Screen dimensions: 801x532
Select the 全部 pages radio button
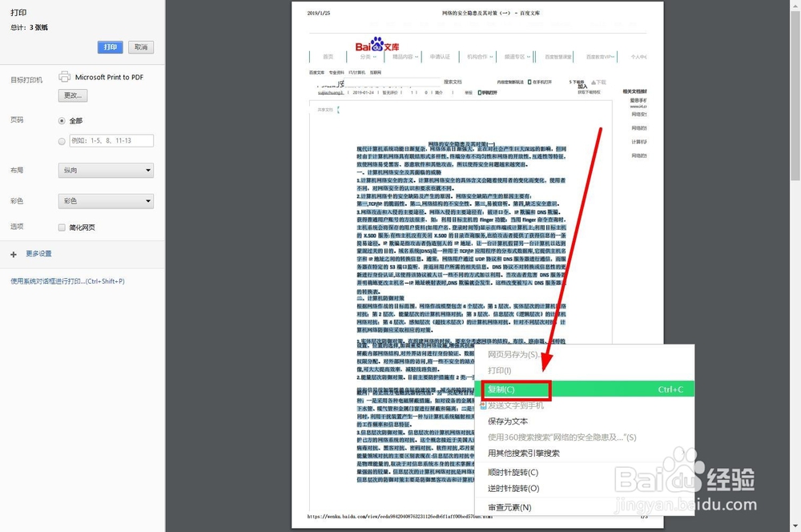point(62,121)
